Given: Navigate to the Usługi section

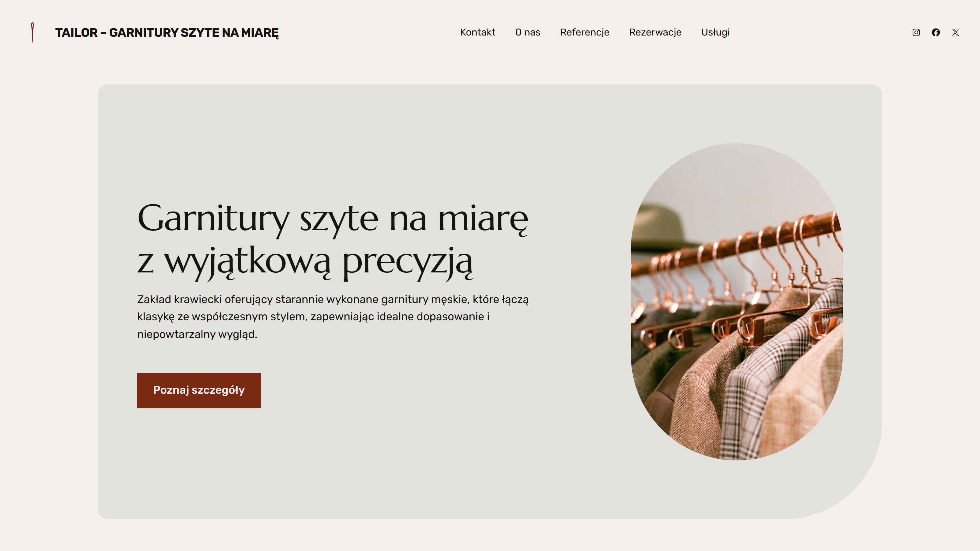Looking at the screenshot, I should (715, 32).
